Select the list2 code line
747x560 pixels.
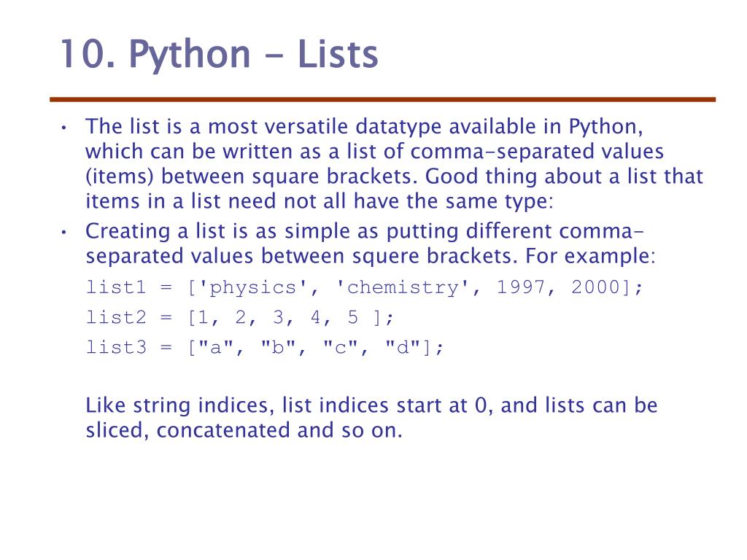(x=240, y=318)
